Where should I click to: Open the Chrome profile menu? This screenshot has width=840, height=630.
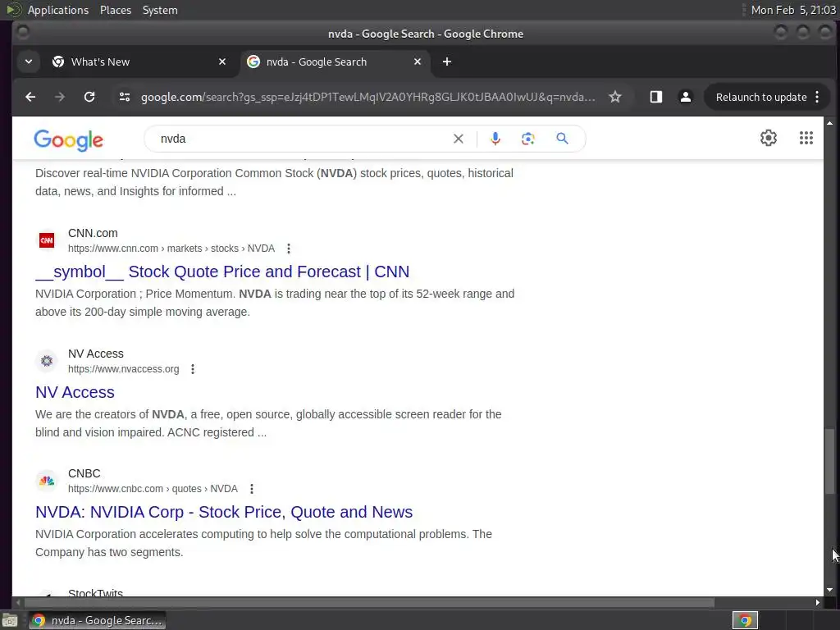pos(685,97)
